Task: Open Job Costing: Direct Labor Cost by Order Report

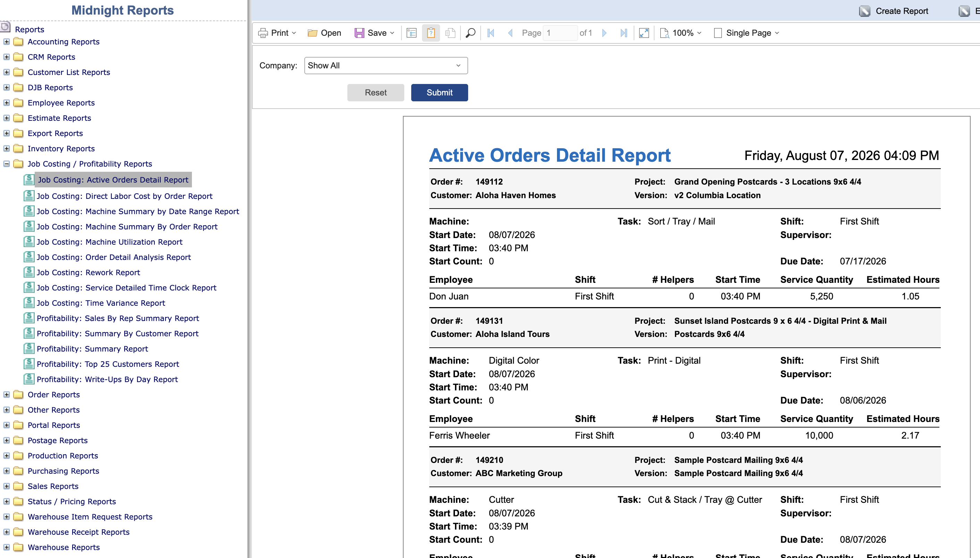Action: [x=125, y=196]
